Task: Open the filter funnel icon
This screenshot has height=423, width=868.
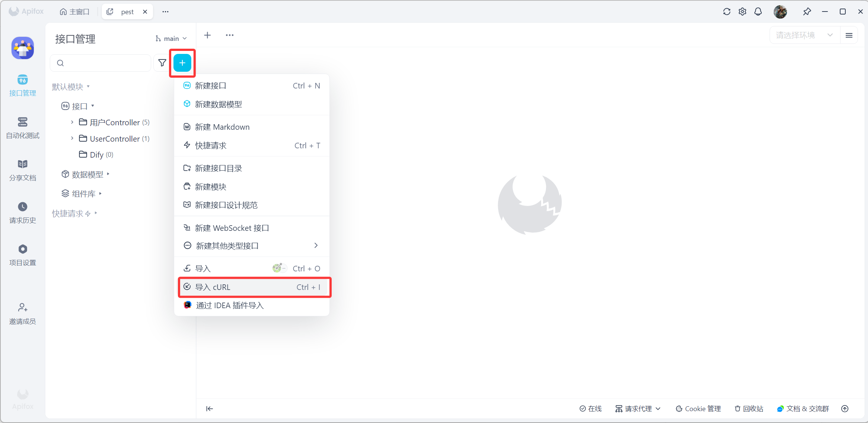Action: click(162, 63)
